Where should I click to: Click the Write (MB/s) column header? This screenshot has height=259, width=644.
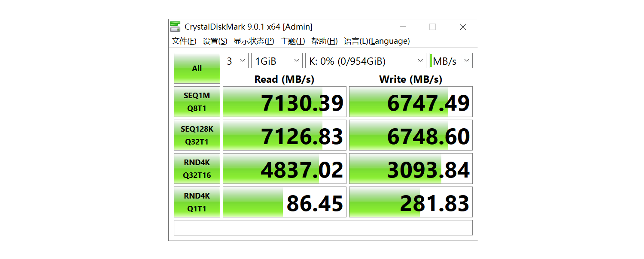click(411, 79)
